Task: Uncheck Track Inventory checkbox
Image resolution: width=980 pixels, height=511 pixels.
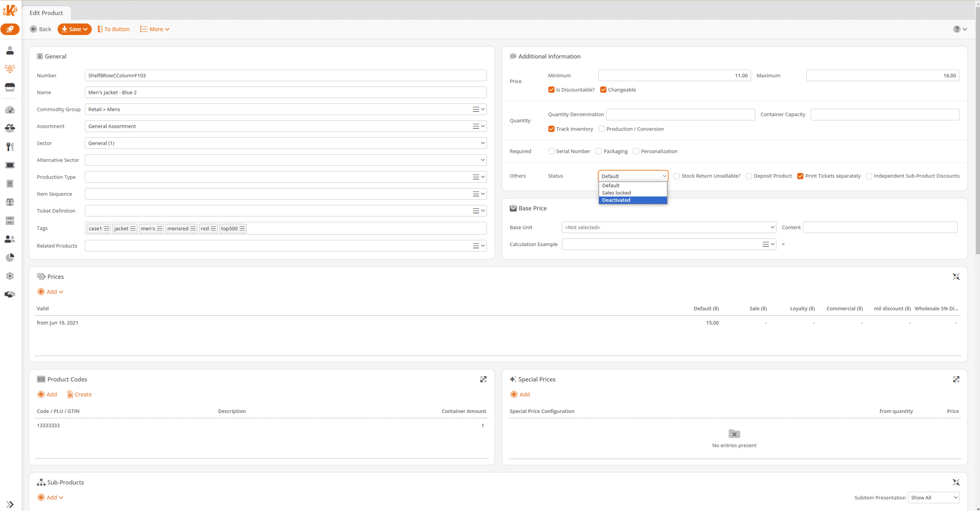Action: coord(551,129)
